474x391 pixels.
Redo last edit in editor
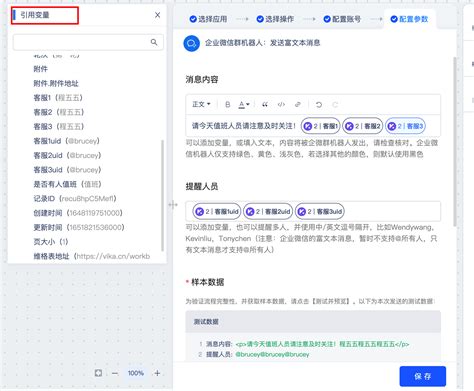point(335,105)
